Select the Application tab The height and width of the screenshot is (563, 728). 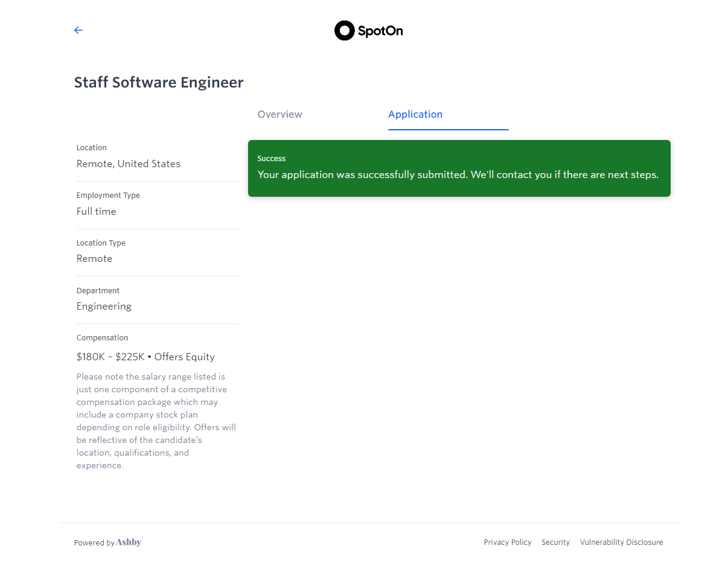pyautogui.click(x=415, y=115)
